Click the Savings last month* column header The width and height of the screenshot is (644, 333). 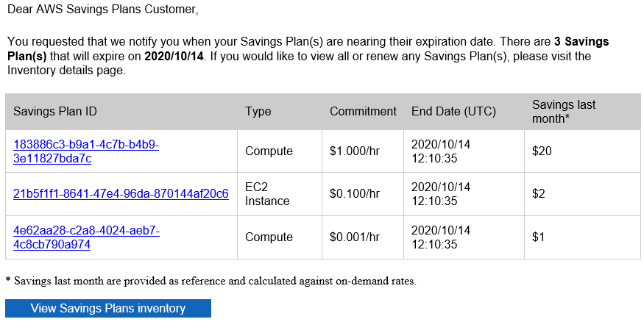tap(564, 112)
